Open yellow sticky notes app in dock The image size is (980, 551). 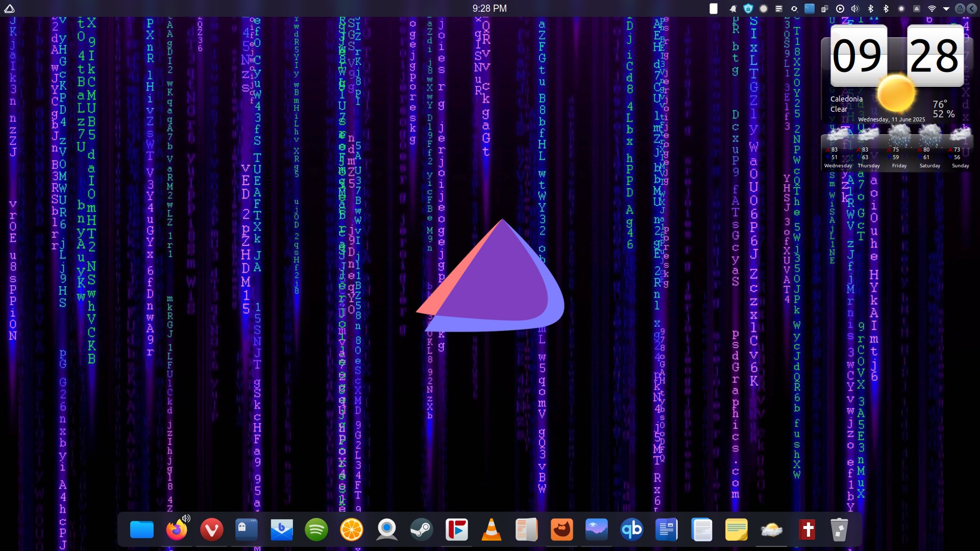[x=737, y=530]
